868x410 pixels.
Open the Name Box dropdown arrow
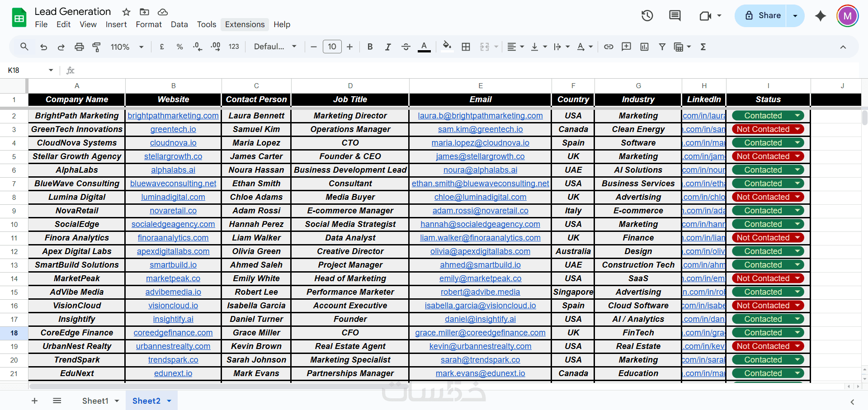[51, 70]
